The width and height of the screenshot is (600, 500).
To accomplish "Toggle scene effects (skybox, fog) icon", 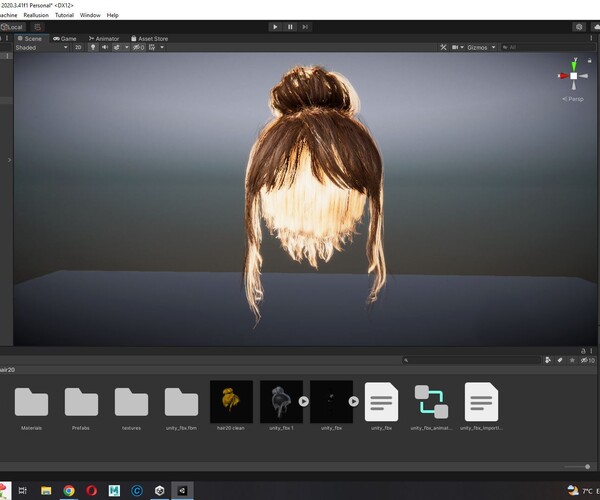I will click(116, 47).
